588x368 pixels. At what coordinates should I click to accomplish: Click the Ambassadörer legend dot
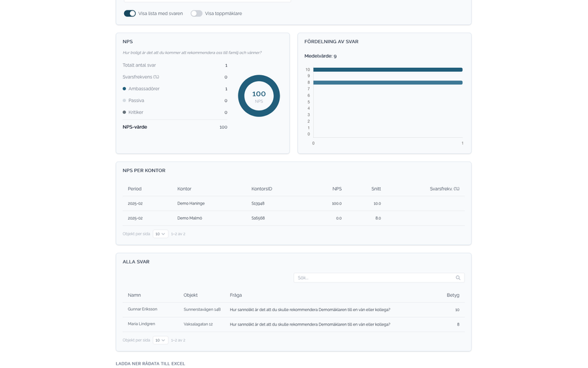point(124,89)
